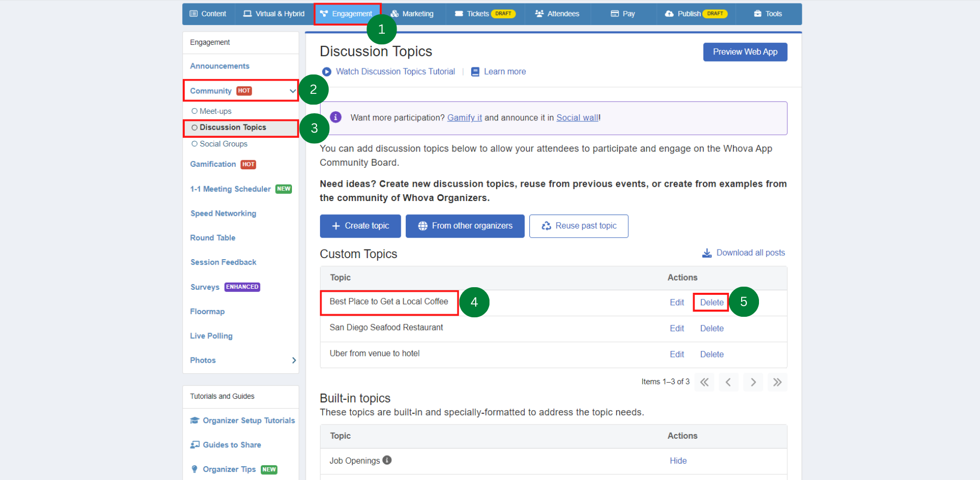Open Gamification in the sidebar
Screen dimensions: 980x480
[213, 164]
